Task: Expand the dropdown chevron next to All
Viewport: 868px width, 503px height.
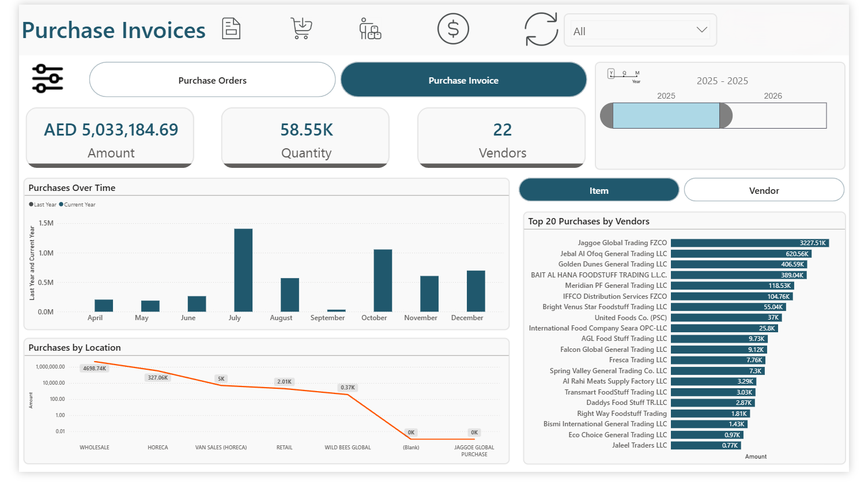Action: coord(702,29)
